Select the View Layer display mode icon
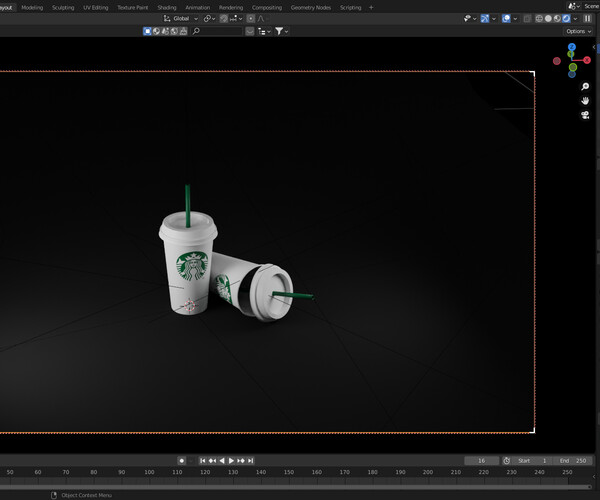The height and width of the screenshot is (500, 600). coord(147,31)
